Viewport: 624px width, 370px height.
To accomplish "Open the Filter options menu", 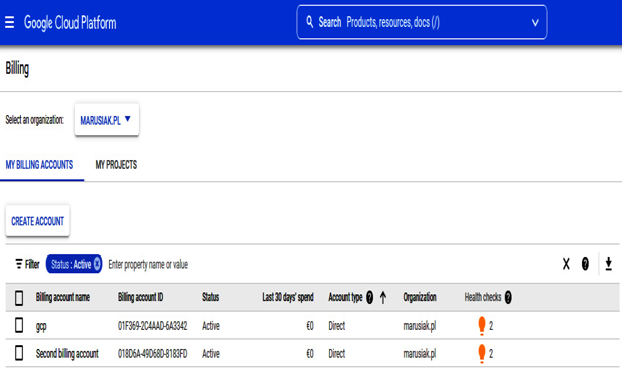I will [27, 264].
